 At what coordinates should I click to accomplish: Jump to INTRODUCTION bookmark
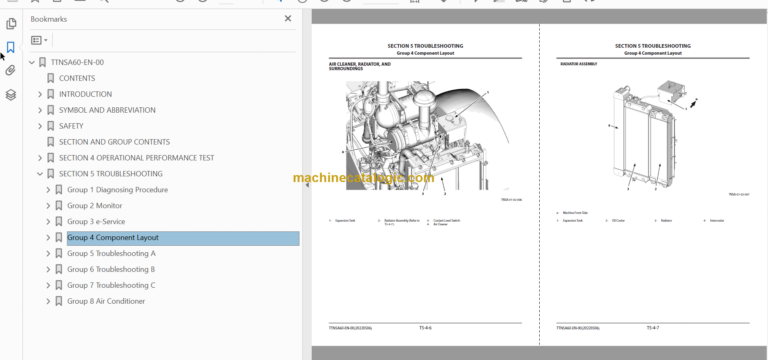tap(85, 94)
